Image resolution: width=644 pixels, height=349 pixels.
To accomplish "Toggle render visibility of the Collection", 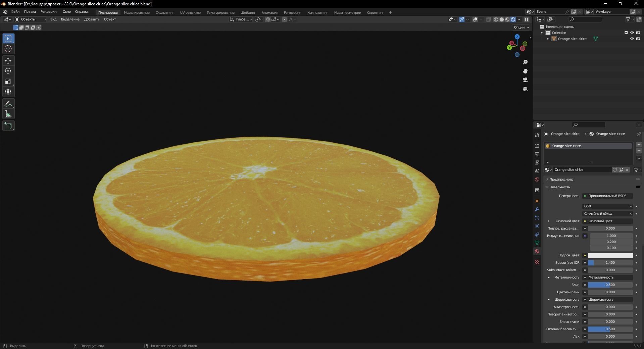I will [639, 33].
